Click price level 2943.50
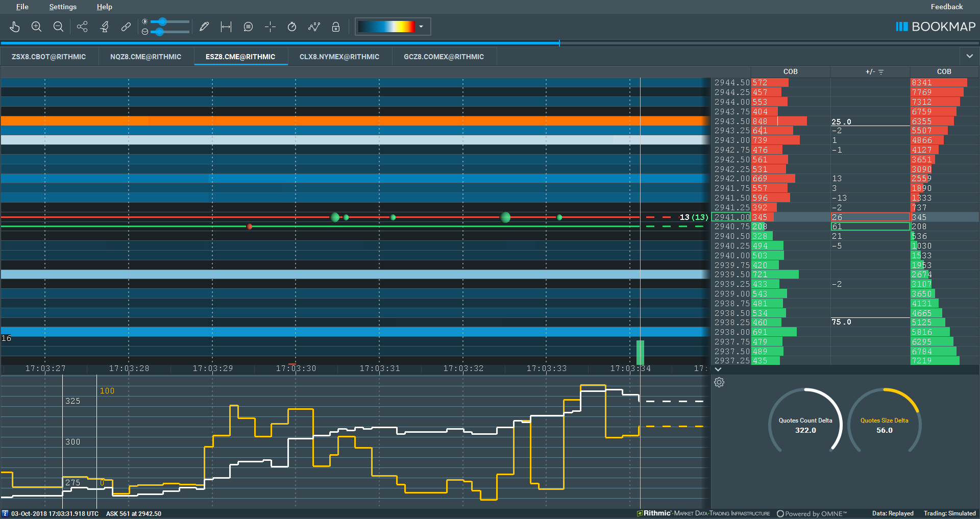This screenshot has width=980, height=519. pyautogui.click(x=732, y=121)
